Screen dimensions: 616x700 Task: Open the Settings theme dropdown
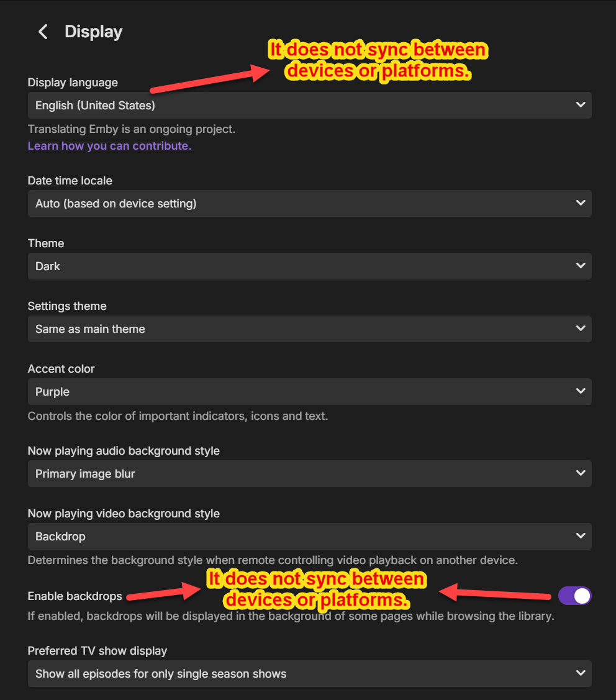coord(309,329)
